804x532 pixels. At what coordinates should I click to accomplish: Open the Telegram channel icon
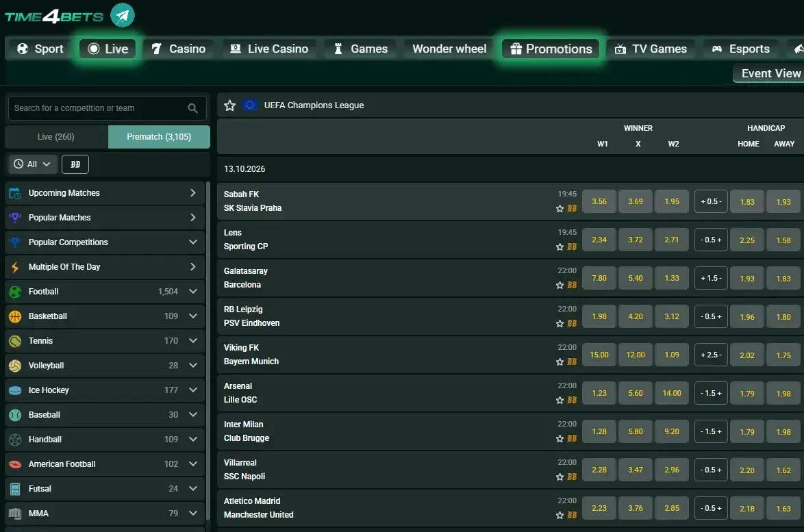tap(123, 15)
